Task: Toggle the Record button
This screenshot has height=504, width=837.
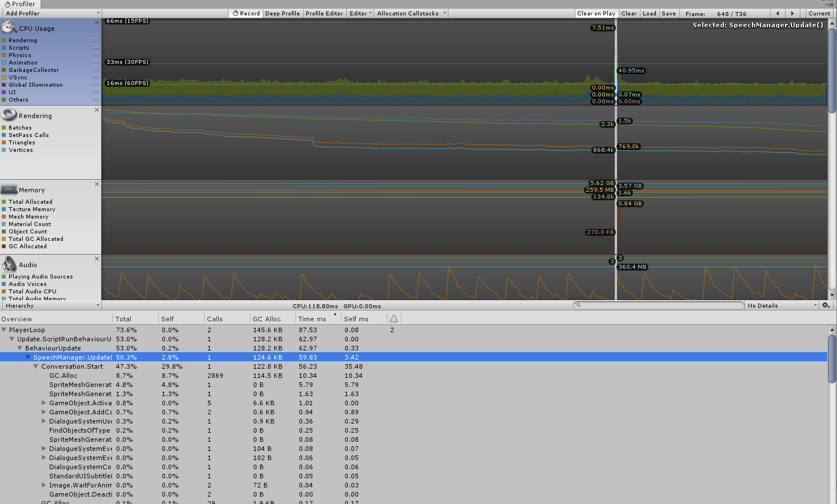Action: coord(246,13)
